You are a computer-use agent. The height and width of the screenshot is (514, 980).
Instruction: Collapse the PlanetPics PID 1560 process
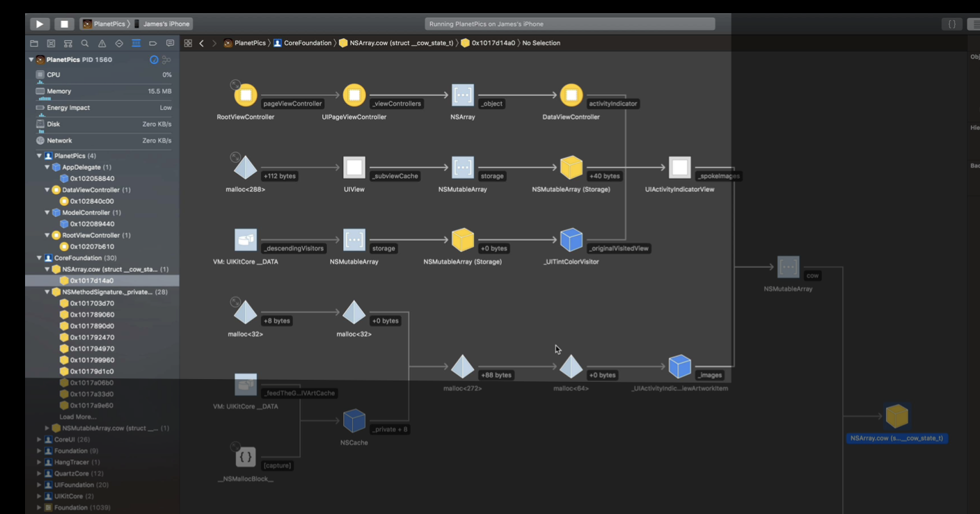pos(31,60)
